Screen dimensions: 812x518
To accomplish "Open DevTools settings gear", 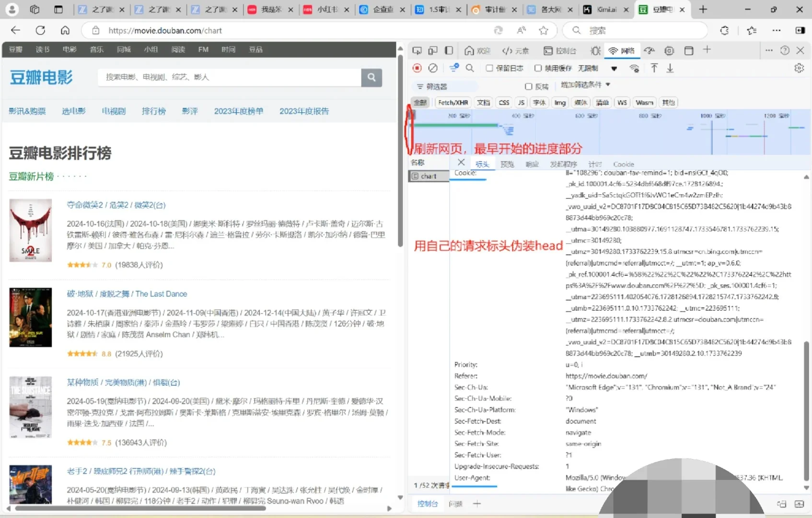I will 799,68.
